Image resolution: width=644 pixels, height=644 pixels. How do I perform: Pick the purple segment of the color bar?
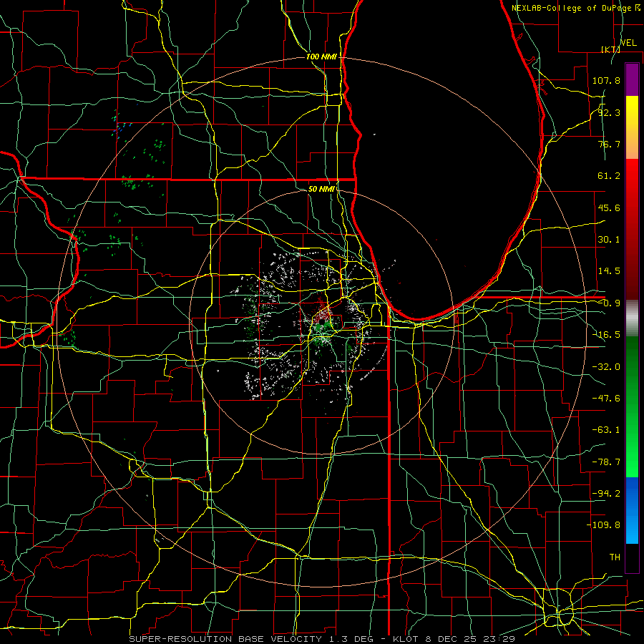(632, 80)
